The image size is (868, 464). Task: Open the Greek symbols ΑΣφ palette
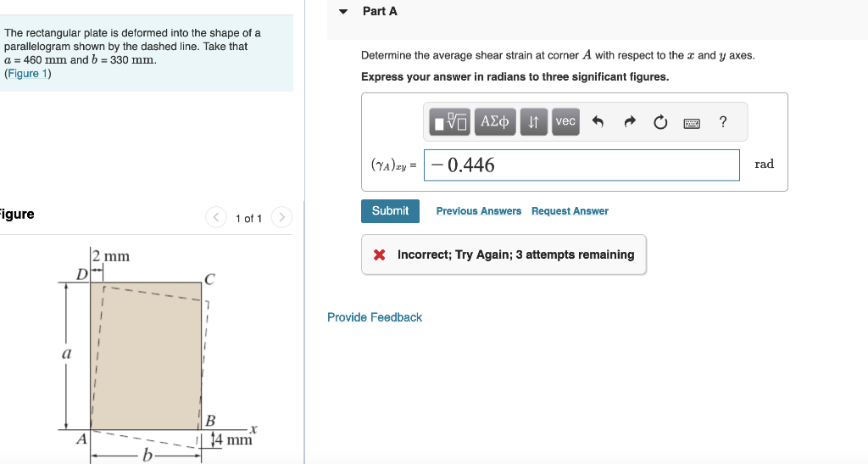coord(495,122)
